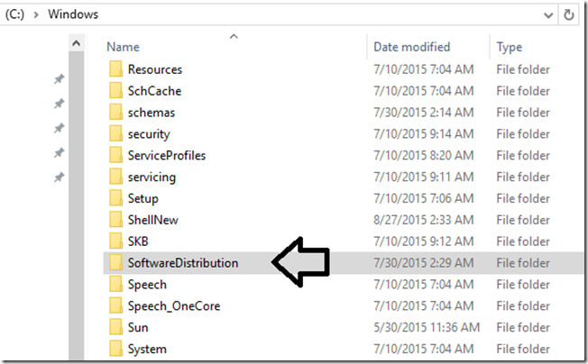The image size is (588, 364).
Task: Click the refresh icon in address bar
Action: click(x=569, y=15)
